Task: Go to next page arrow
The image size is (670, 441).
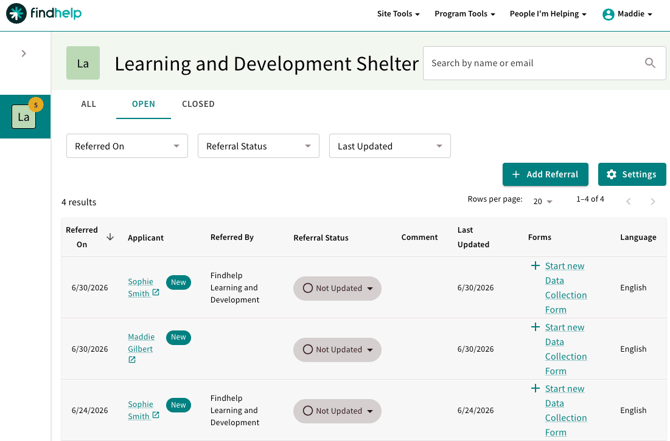Action: pos(652,202)
